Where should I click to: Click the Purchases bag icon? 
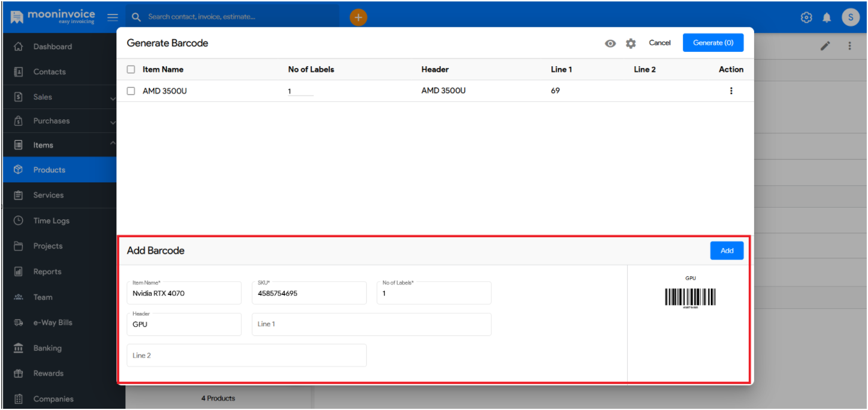[18, 121]
